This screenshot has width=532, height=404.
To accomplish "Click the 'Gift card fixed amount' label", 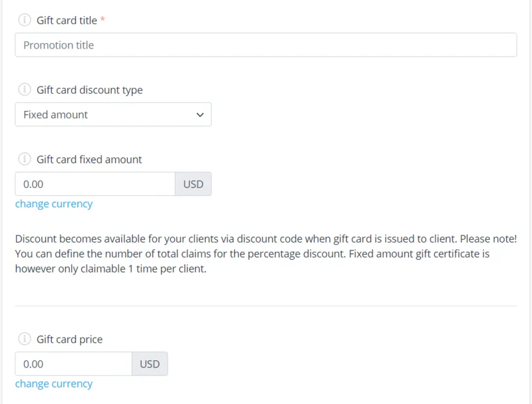I will tap(89, 159).
